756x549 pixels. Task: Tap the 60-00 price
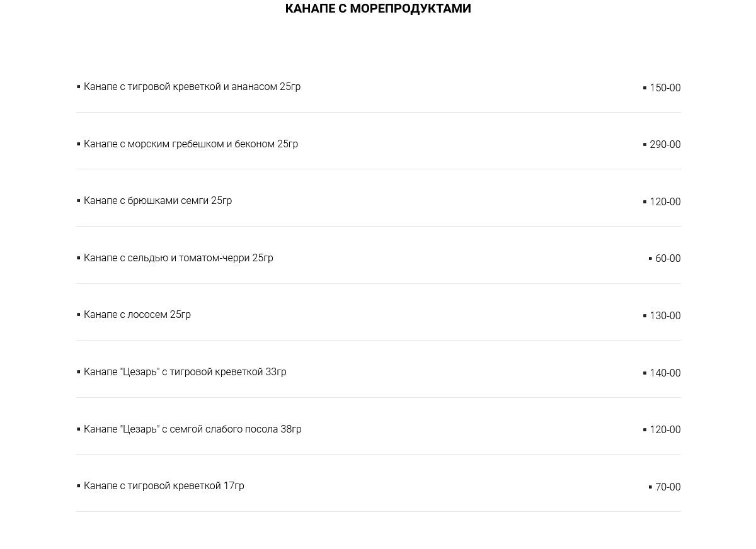coord(667,259)
